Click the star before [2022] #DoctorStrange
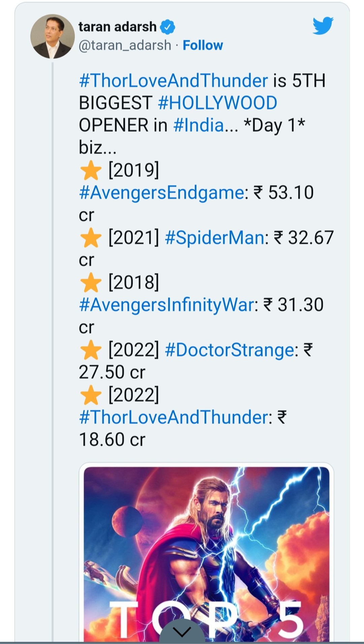This screenshot has height=644, width=364. click(x=91, y=350)
